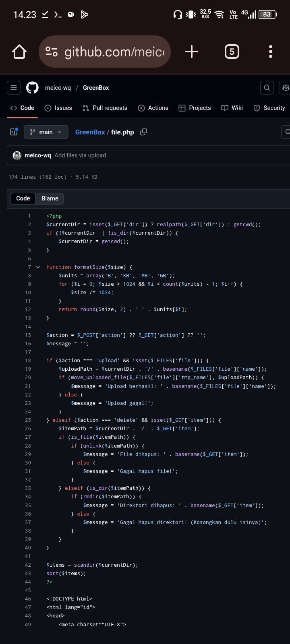Open the tab switcher showing 5 tabs
The height and width of the screenshot is (644, 290).
point(232,52)
